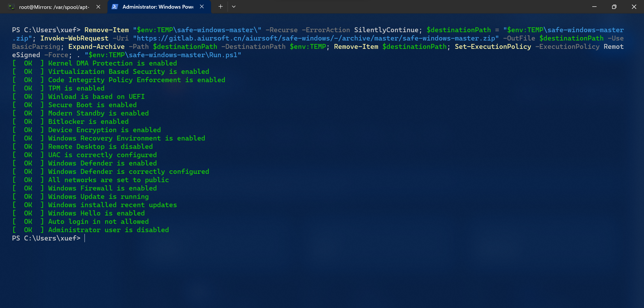644x308 pixels.
Task: Minimize the Windows Terminal window
Action: 594,7
